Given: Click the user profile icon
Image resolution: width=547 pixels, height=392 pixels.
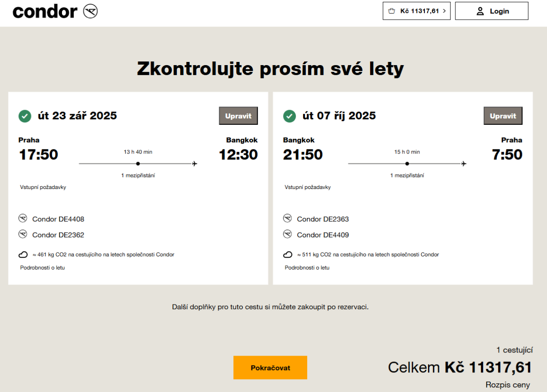Looking at the screenshot, I should coord(480,11).
